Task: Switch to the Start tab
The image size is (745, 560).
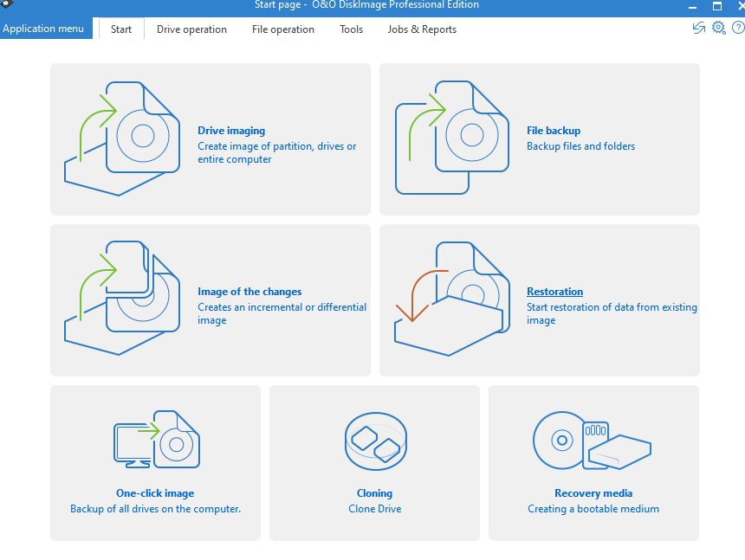Action: [x=121, y=29]
